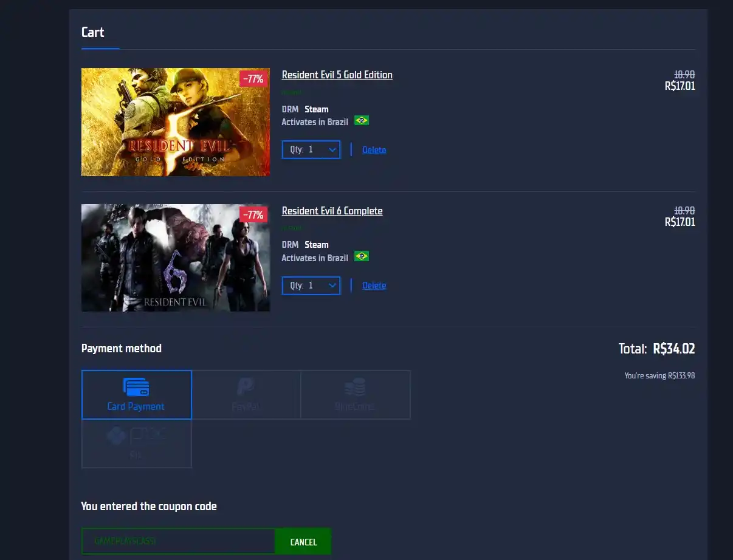Click the Resident Evil 5 cover thumbnail
This screenshot has width=733, height=560.
click(176, 122)
